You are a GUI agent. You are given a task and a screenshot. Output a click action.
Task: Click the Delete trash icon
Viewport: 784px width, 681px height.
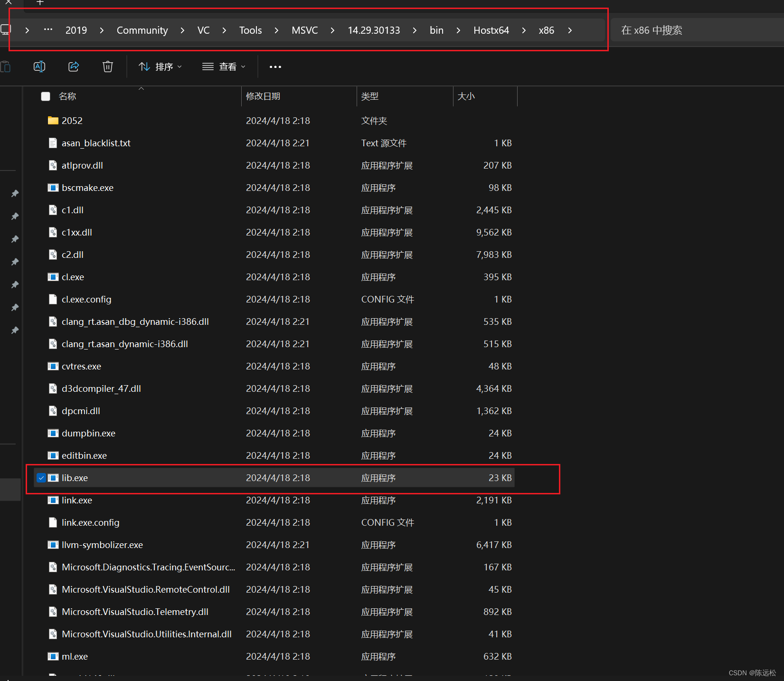click(108, 66)
